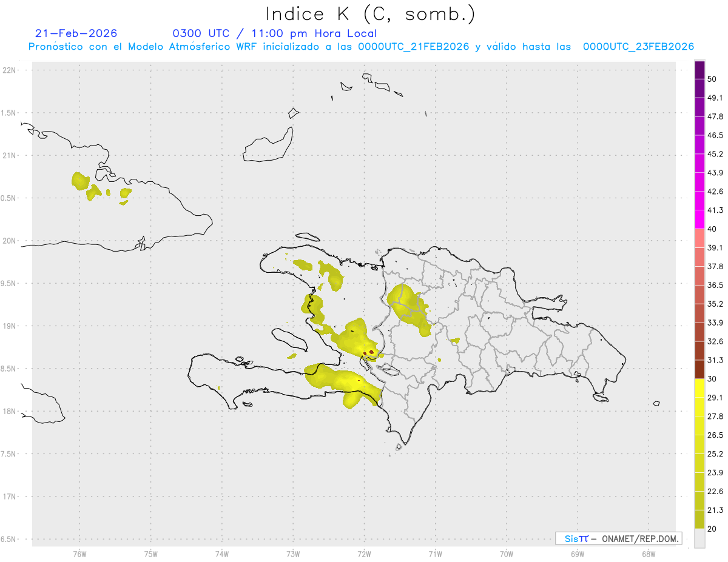Click the legend value '39.1'

coord(715,247)
